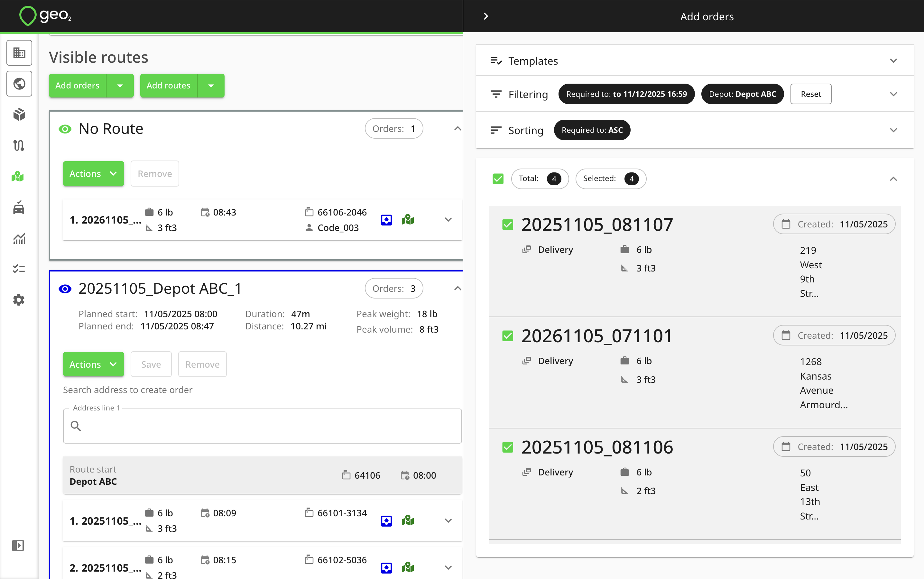Toggle the sidebar collapse icon
Screen dimensions: 924x579
coord(18,545)
